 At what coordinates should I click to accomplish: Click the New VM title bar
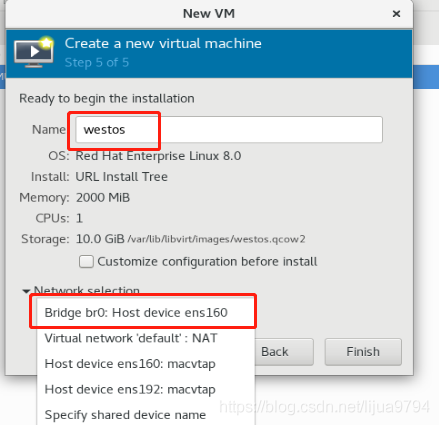209,14
